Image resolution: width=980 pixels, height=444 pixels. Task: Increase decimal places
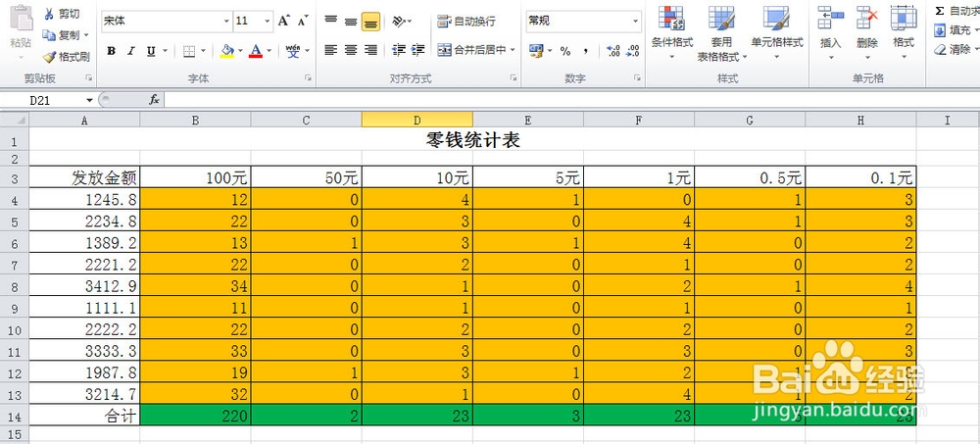pos(613,51)
